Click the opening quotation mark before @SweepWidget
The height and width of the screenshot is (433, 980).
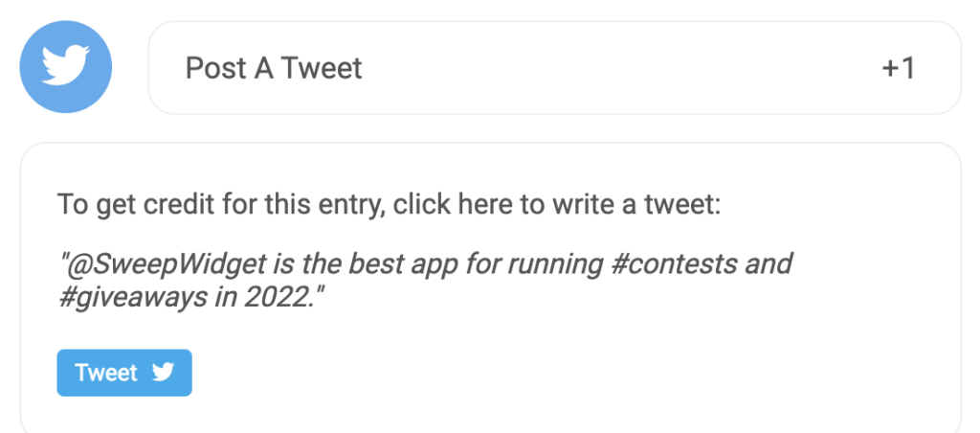pyautogui.click(x=62, y=259)
